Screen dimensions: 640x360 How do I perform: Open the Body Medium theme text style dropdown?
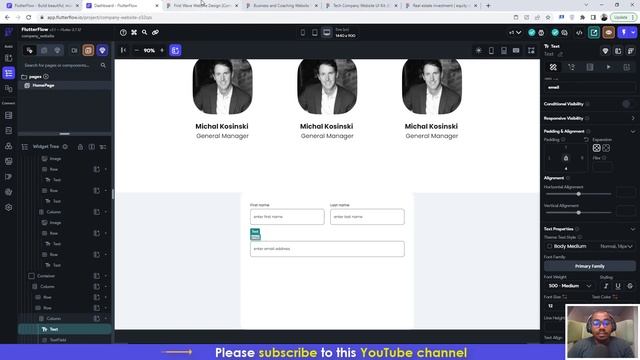tap(590, 247)
